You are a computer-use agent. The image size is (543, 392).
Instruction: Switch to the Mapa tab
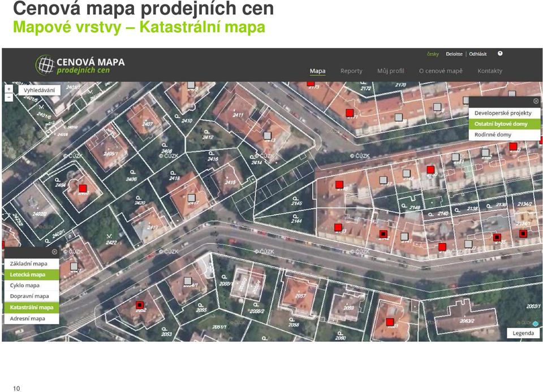coord(317,71)
